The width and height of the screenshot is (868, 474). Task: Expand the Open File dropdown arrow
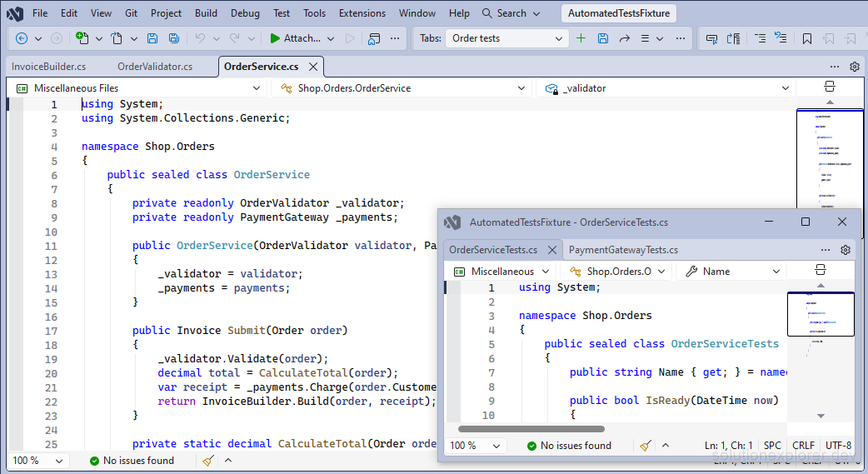[x=133, y=39]
